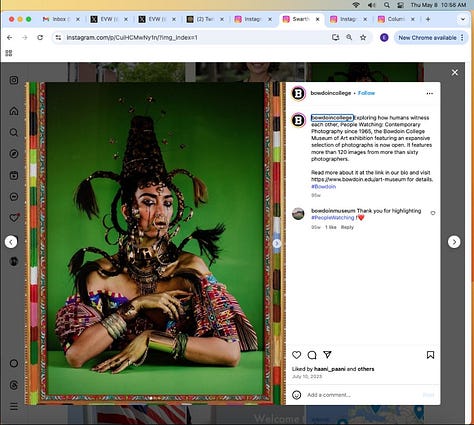Open Chrome profile avatar E
The image size is (474, 425).
[x=384, y=38]
